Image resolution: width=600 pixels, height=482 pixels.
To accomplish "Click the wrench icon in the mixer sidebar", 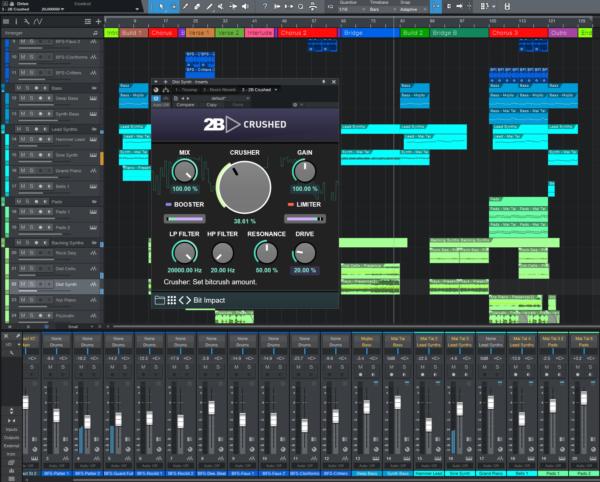I will 11,353.
